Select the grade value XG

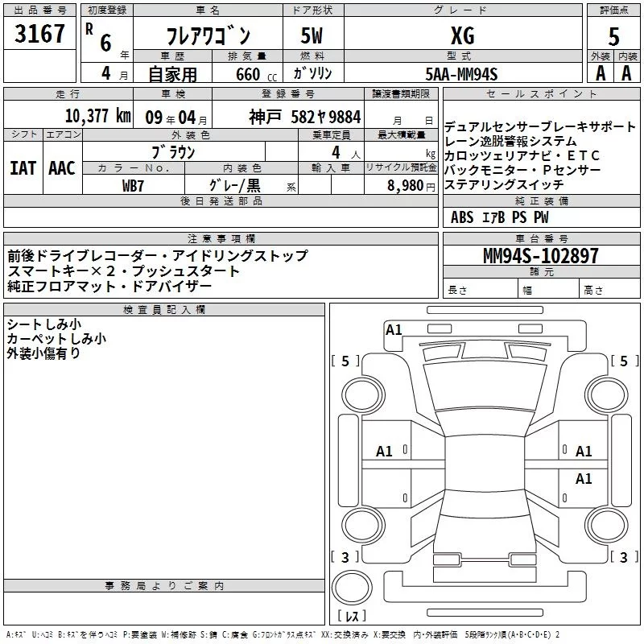463,35
